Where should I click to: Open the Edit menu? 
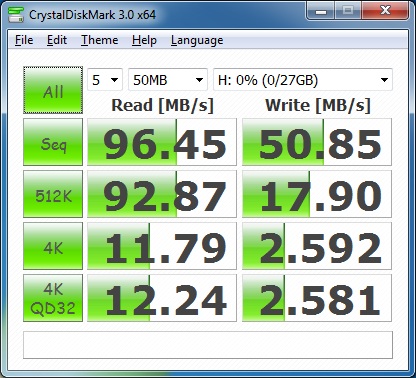[57, 40]
